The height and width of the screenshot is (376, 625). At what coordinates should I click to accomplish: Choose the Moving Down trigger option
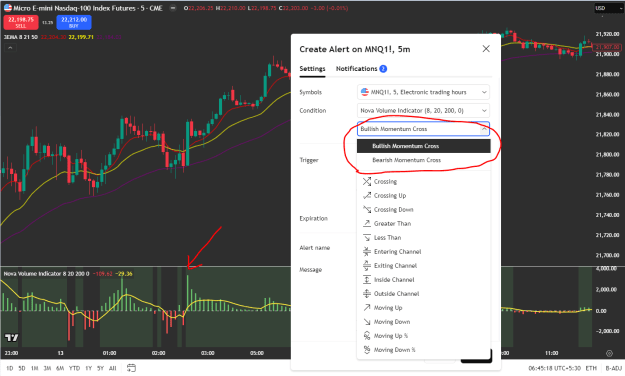(424, 321)
